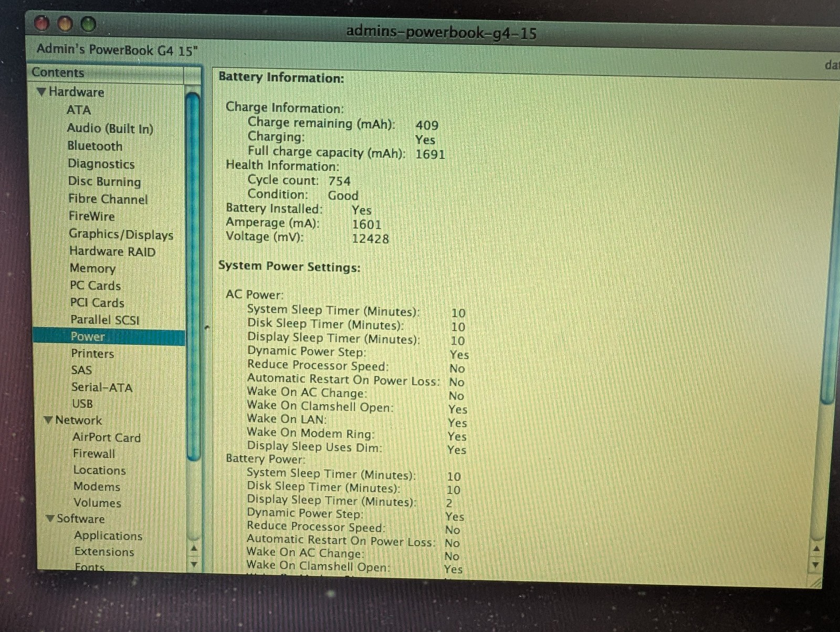Click AC Display Sleep Uses Dim row
840x632 pixels.
[357, 448]
